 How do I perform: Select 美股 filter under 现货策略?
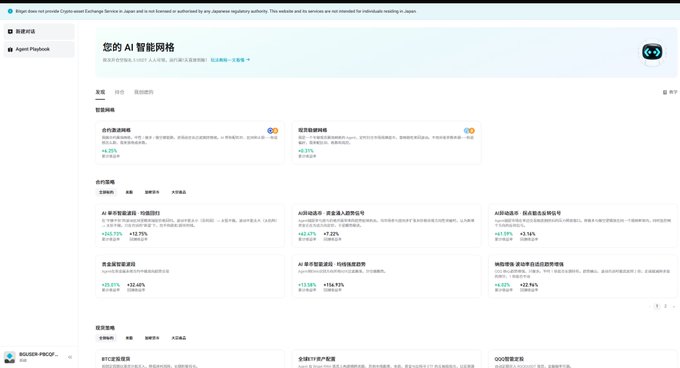tap(129, 338)
